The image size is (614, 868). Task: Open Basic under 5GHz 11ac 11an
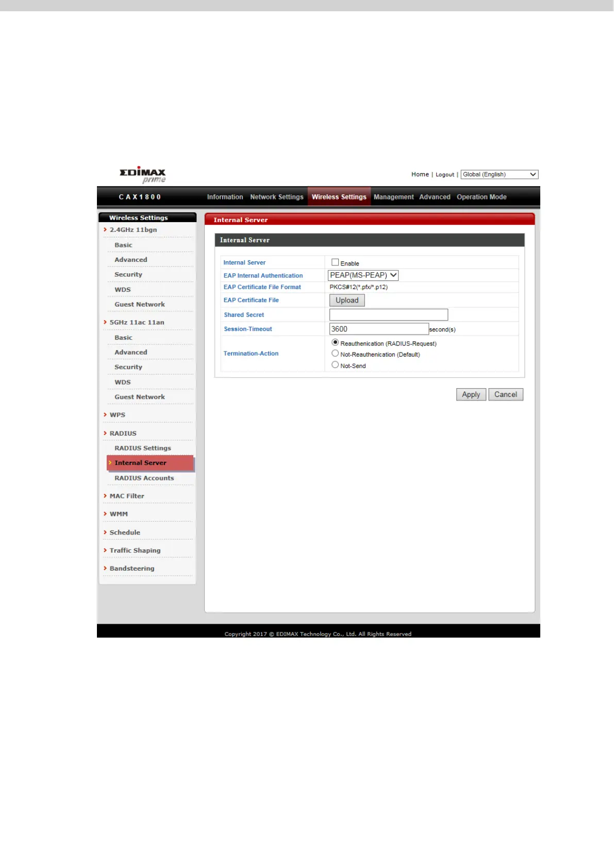point(124,338)
